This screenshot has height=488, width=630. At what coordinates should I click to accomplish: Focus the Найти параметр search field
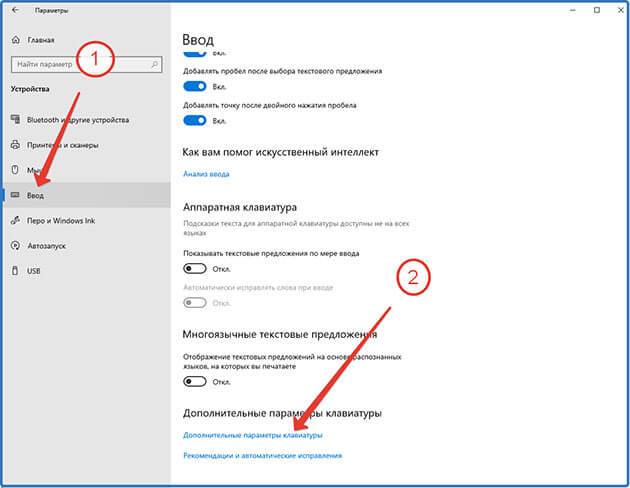[x=87, y=64]
